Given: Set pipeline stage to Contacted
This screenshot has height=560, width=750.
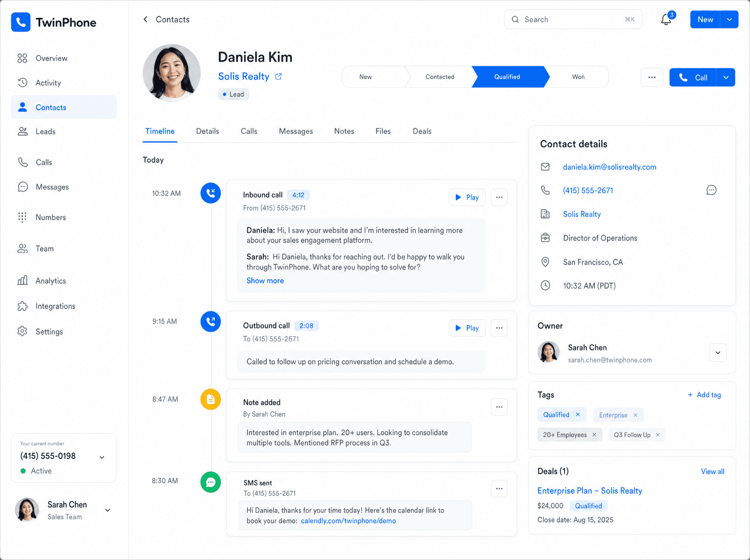Looking at the screenshot, I should pos(439,77).
